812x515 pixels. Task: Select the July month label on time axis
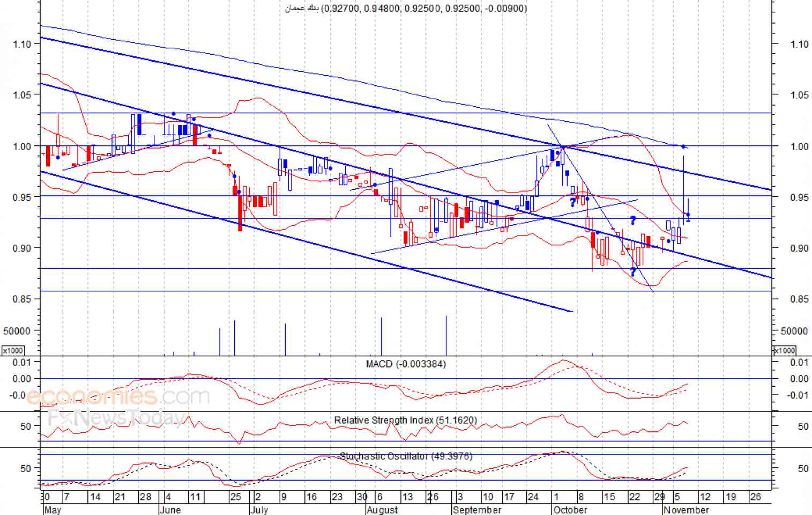(x=259, y=510)
